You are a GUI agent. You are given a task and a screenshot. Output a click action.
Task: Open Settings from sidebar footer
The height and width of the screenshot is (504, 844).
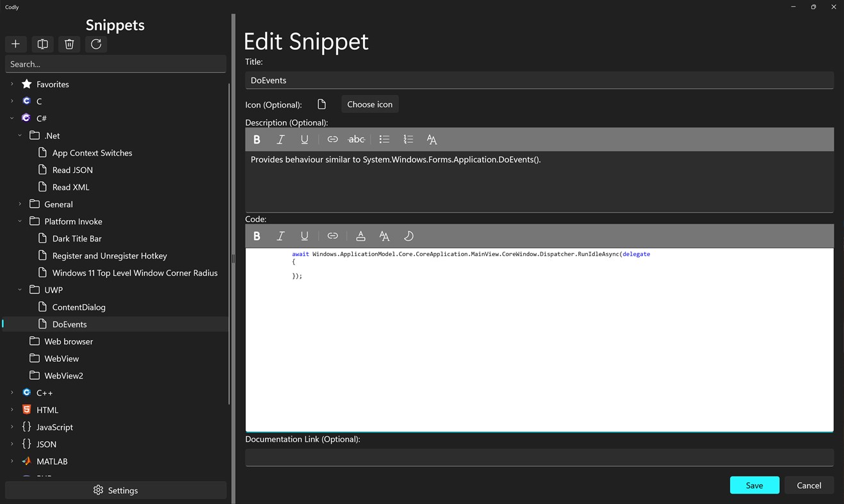tap(115, 490)
